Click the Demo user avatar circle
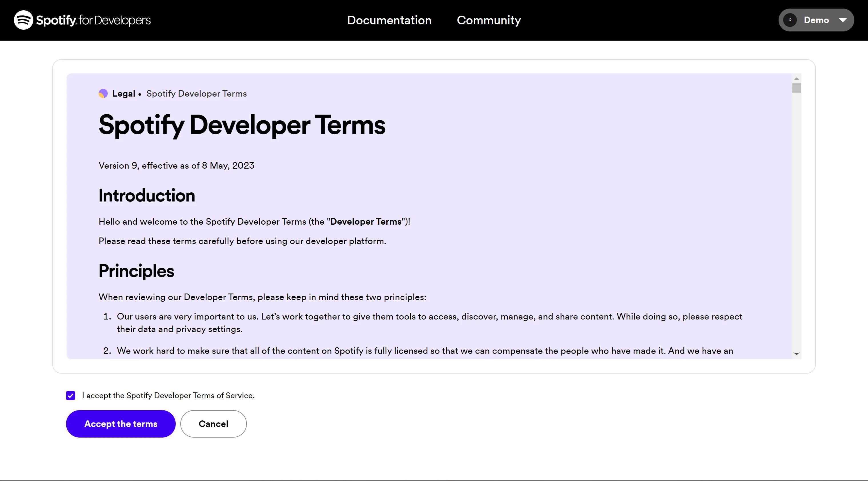 (x=790, y=20)
